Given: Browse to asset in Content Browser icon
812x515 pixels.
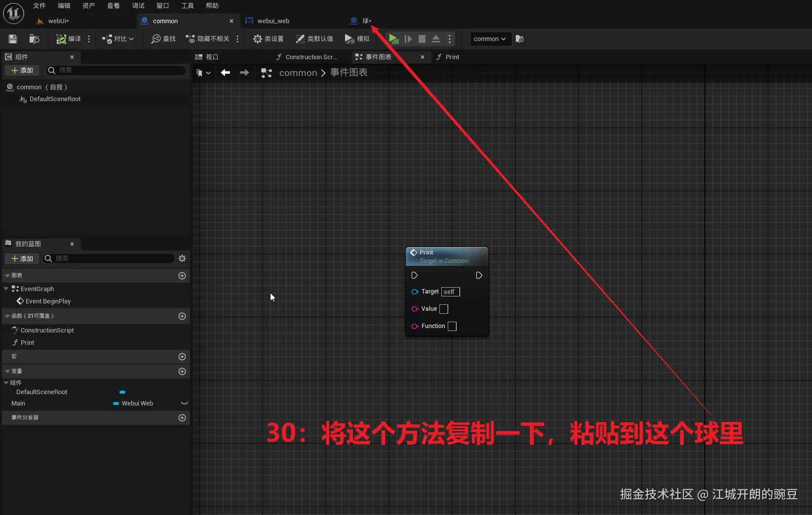Looking at the screenshot, I should [34, 39].
